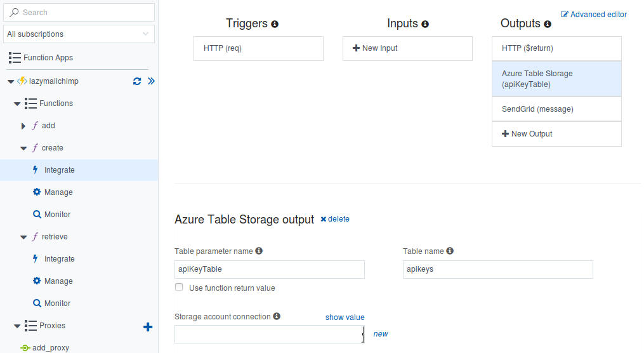
Task: Click the function icon beside create
Action: point(35,148)
